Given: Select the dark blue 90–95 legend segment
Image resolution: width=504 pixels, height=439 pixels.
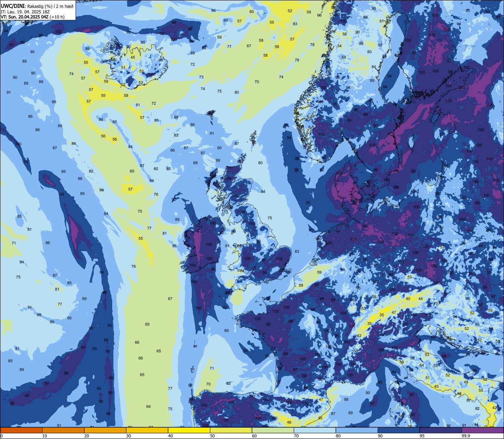Looking at the screenshot, I should pos(398,430).
